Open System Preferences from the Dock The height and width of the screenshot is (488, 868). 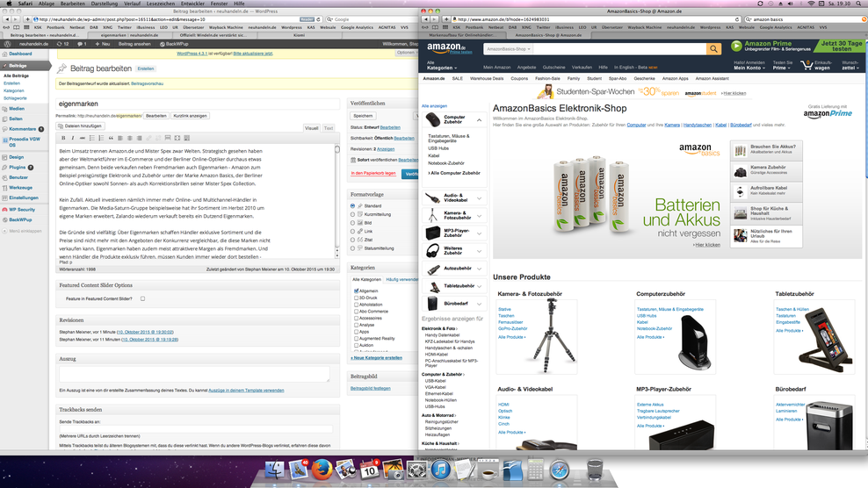point(416,470)
